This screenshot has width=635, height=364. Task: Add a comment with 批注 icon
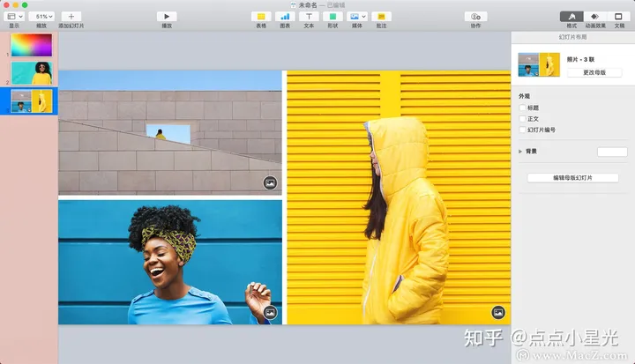pyautogui.click(x=381, y=16)
